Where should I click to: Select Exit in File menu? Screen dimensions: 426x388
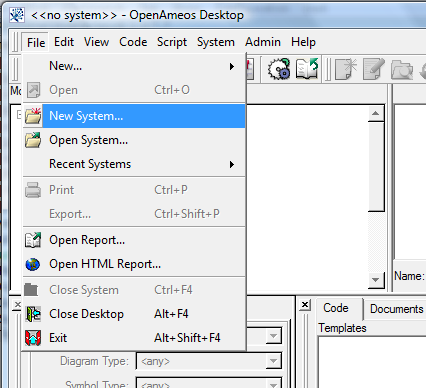point(134,338)
